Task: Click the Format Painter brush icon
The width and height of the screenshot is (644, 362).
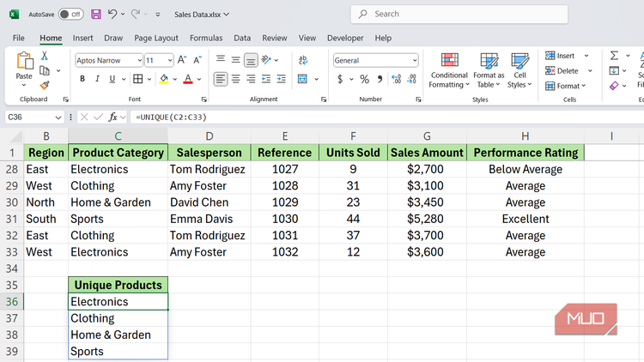Action: point(45,86)
